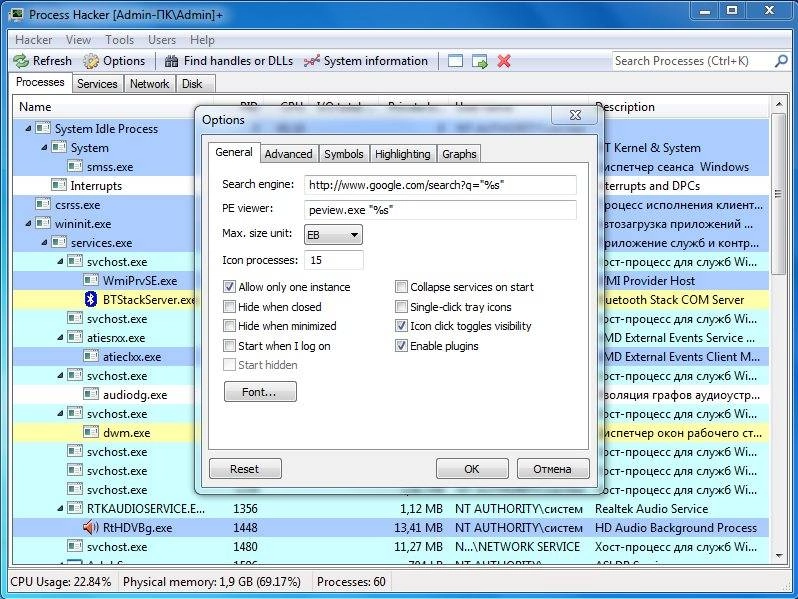The width and height of the screenshot is (798, 599).
Task: Check Start when I log on
Action: 230,346
